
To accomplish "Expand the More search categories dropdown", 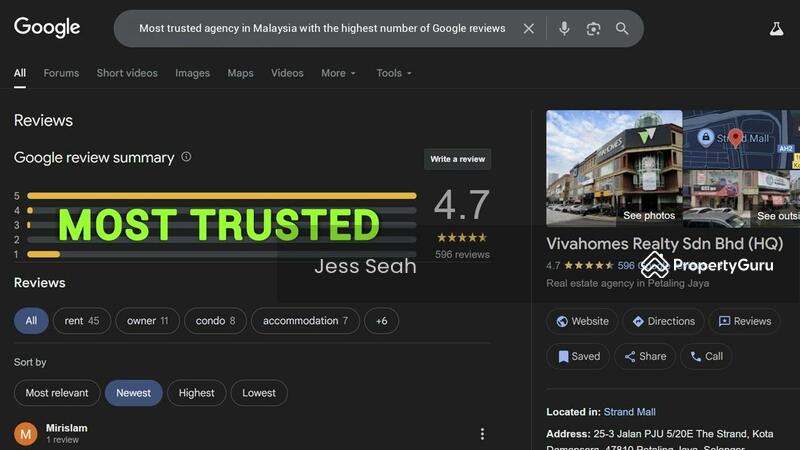I will tap(338, 73).
